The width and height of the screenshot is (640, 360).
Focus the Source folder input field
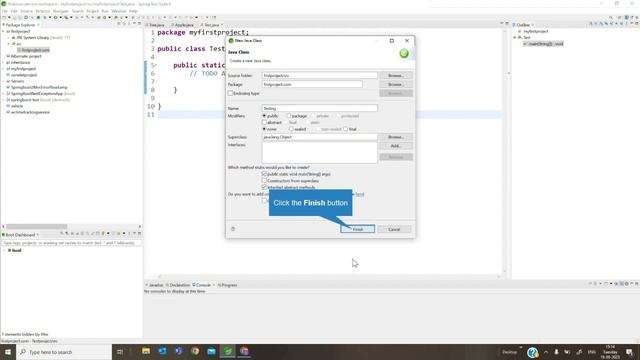point(320,76)
